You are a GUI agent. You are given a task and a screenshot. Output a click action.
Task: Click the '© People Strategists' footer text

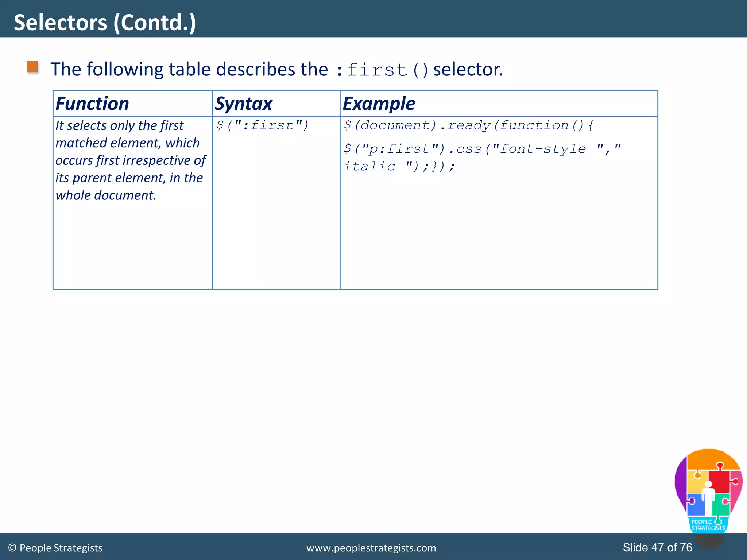(55, 548)
